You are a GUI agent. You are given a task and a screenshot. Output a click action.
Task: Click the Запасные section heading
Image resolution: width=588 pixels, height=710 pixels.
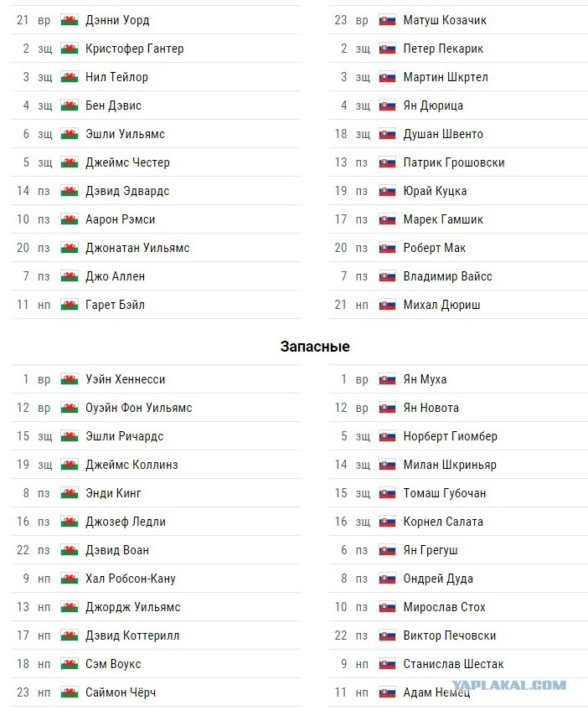[x=315, y=347]
